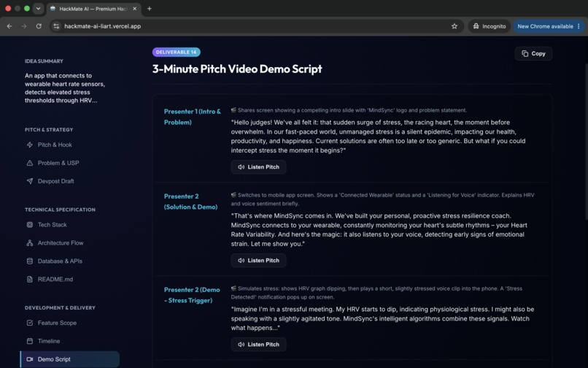The width and height of the screenshot is (588, 368).
Task: Click clapperboard icon before 'Simulates stress'
Action: [x=233, y=288]
